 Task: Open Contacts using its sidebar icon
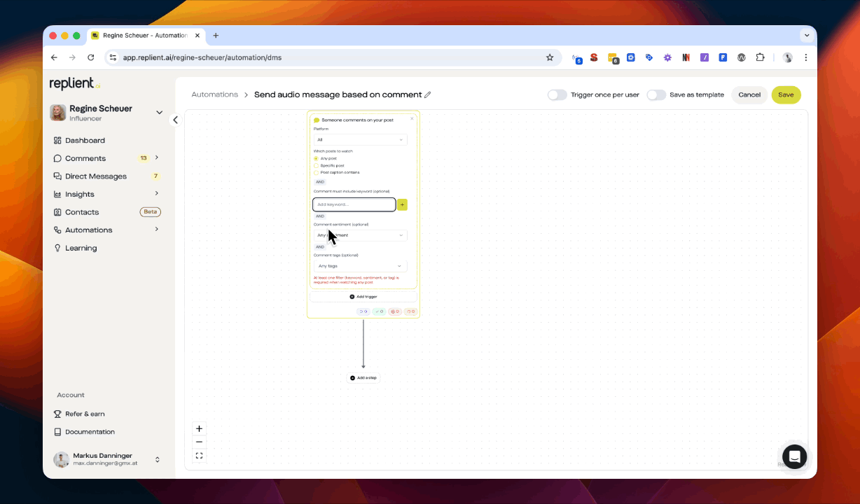60,211
